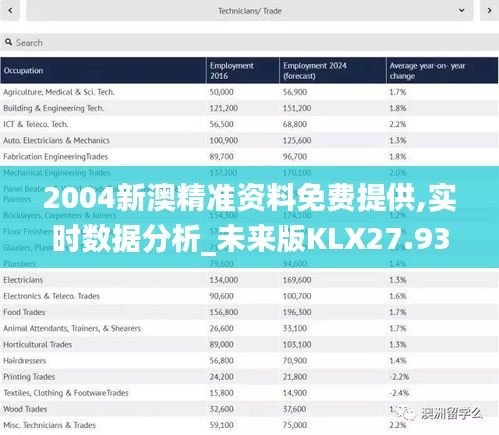The height and width of the screenshot is (435, 499).
Task: Click 169,600 Electricians forecast value
Action: click(297, 280)
